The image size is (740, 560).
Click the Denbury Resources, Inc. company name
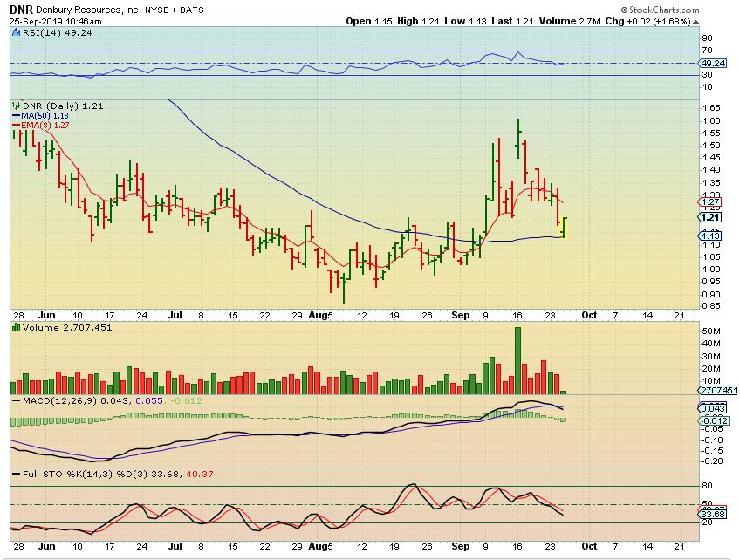87,10
